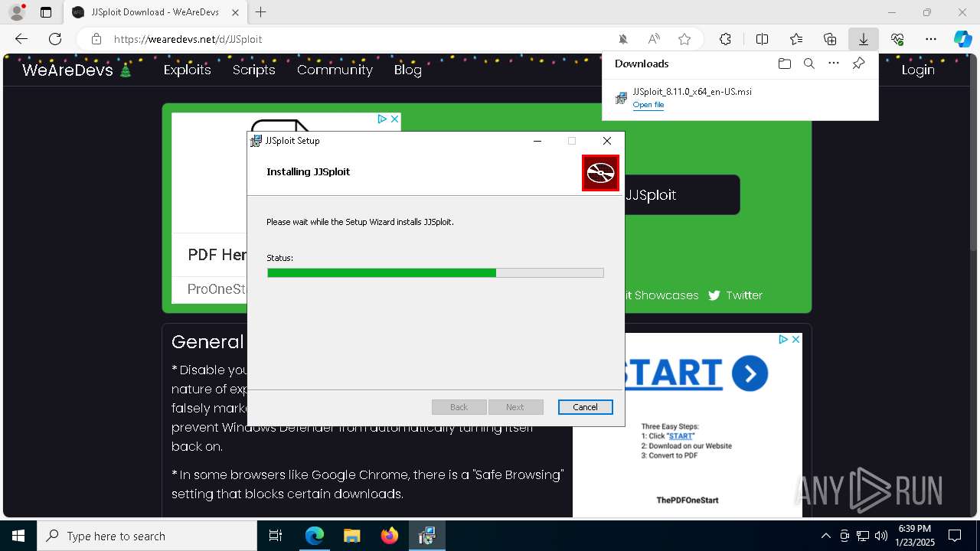Click the disabled Back button in Setup
Image resolution: width=980 pixels, height=551 pixels.
(x=459, y=407)
